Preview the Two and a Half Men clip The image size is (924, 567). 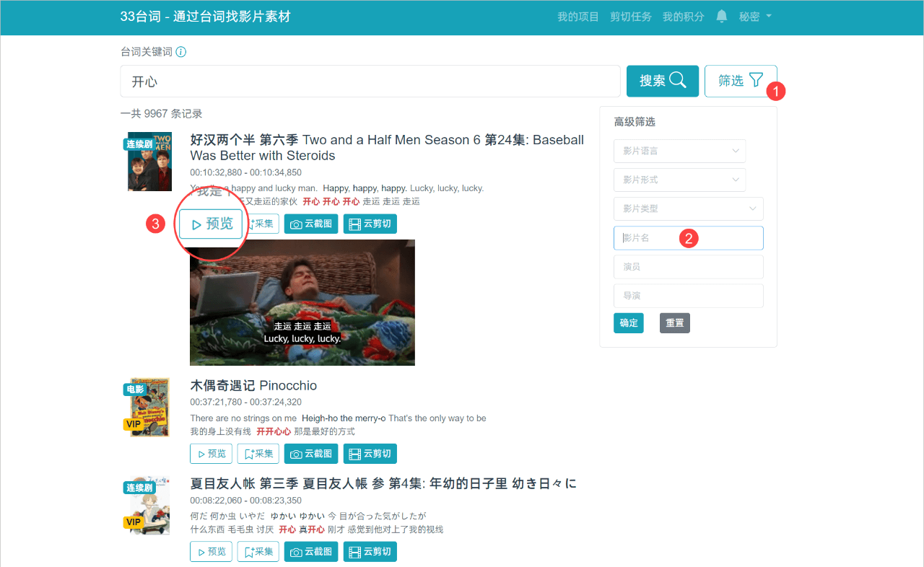[x=212, y=224]
